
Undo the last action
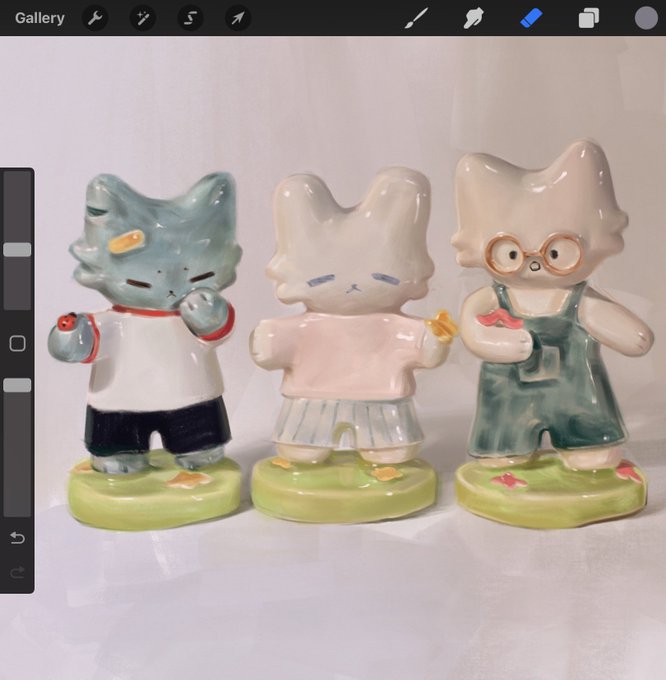point(17,538)
